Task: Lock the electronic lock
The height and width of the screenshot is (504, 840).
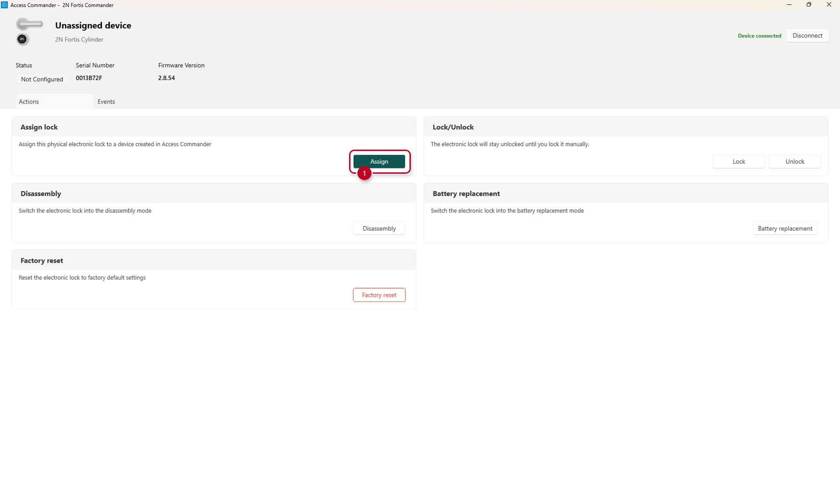Action: (738, 161)
